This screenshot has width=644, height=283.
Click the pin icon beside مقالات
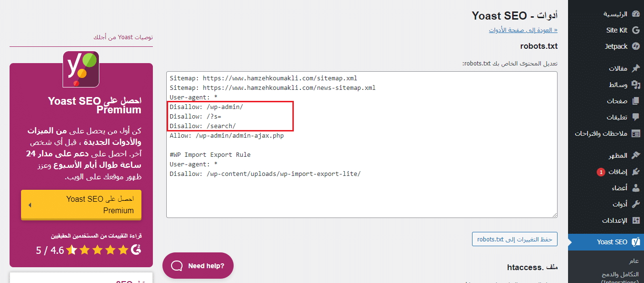click(x=635, y=68)
